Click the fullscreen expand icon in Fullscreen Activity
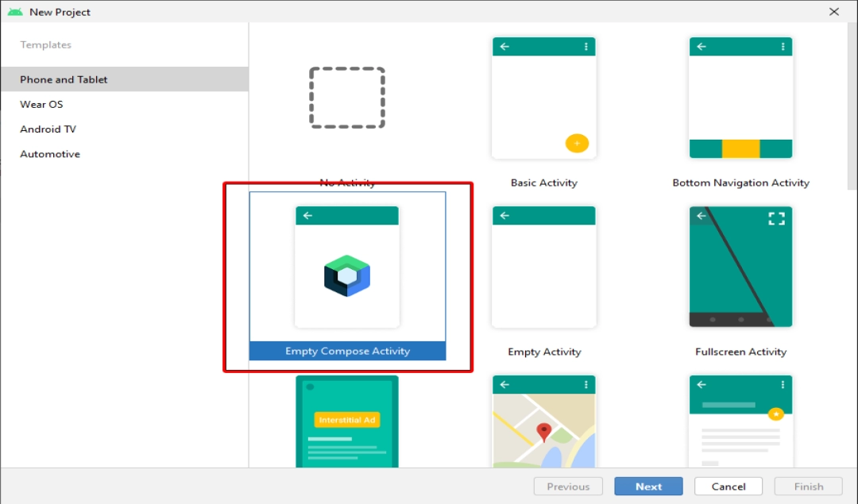The width and height of the screenshot is (858, 504). (776, 218)
